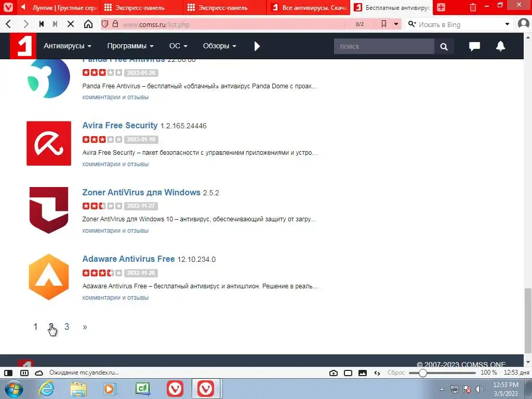The width and height of the screenshot is (532, 399).
Task: Adjust the page zoom slider
Action: coord(442,373)
